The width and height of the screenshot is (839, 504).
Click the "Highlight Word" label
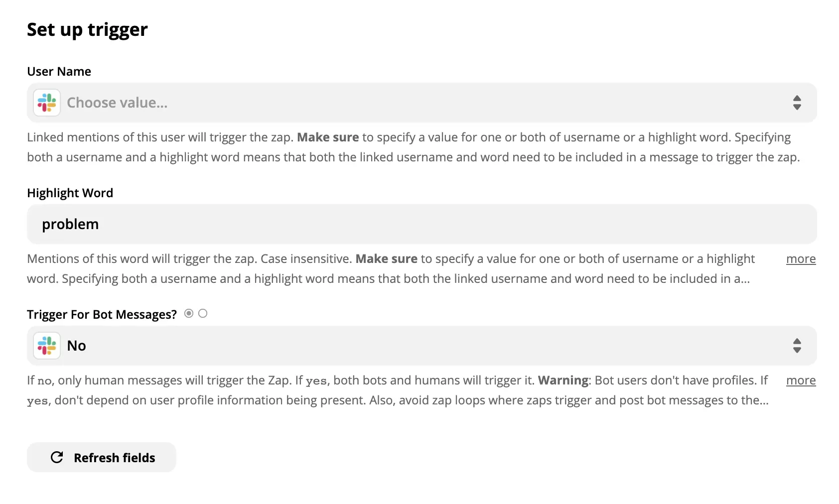70,193
